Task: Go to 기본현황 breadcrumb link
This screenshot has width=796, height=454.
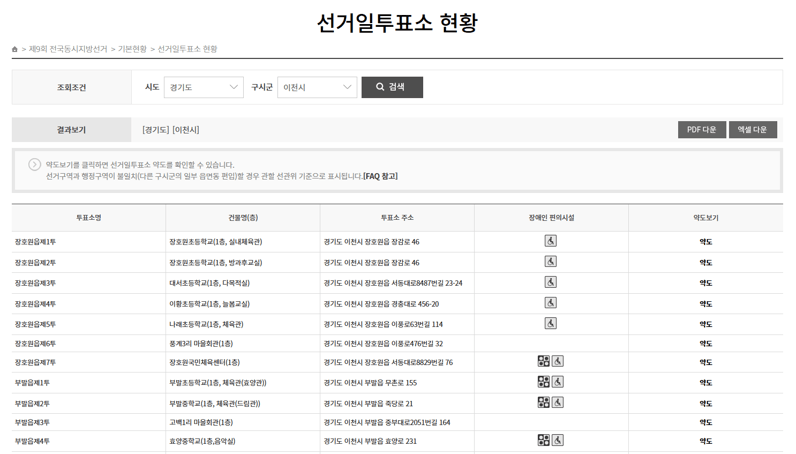Action: 132,49
